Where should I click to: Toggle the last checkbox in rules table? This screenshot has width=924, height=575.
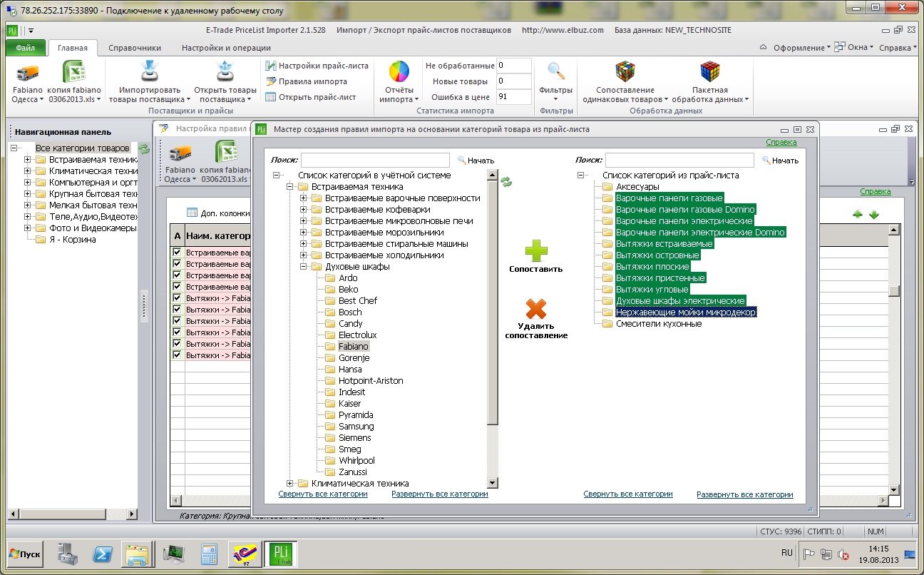(x=178, y=355)
